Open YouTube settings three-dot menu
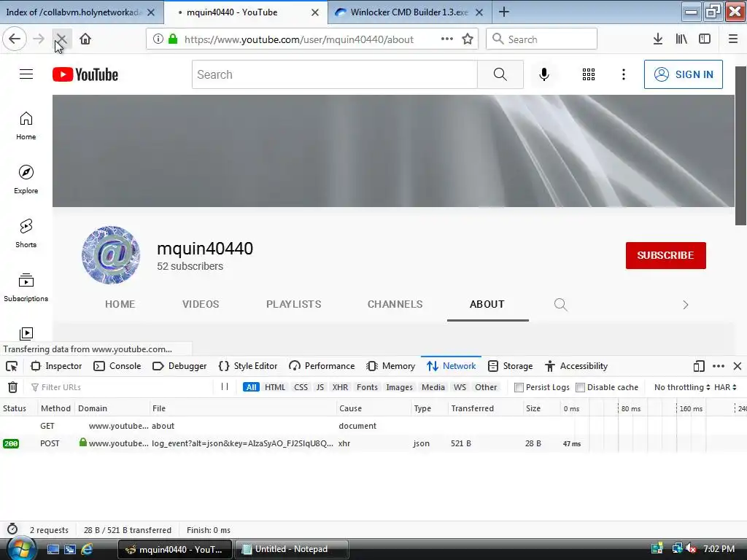Viewport: 747px width, 560px height. point(624,74)
